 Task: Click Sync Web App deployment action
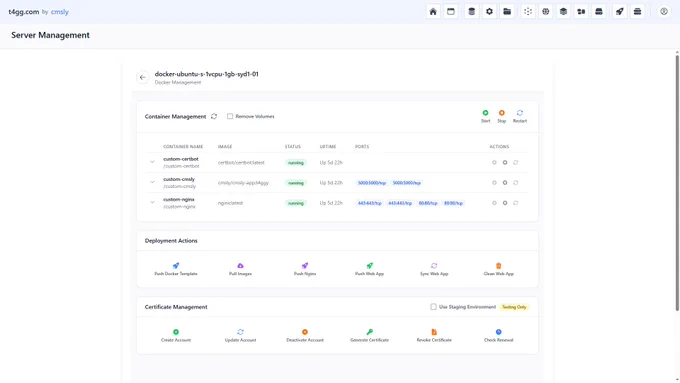434,269
